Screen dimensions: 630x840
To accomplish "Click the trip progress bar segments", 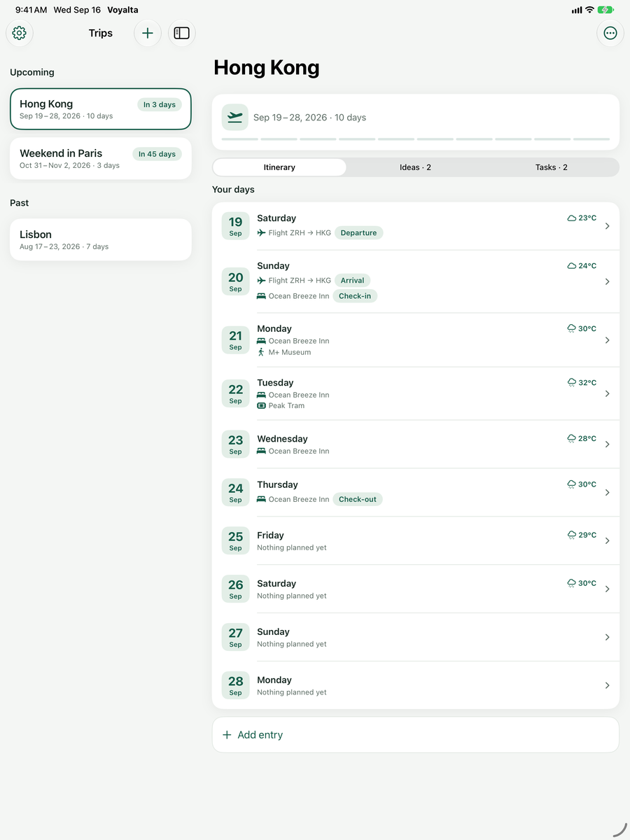I will [416, 139].
